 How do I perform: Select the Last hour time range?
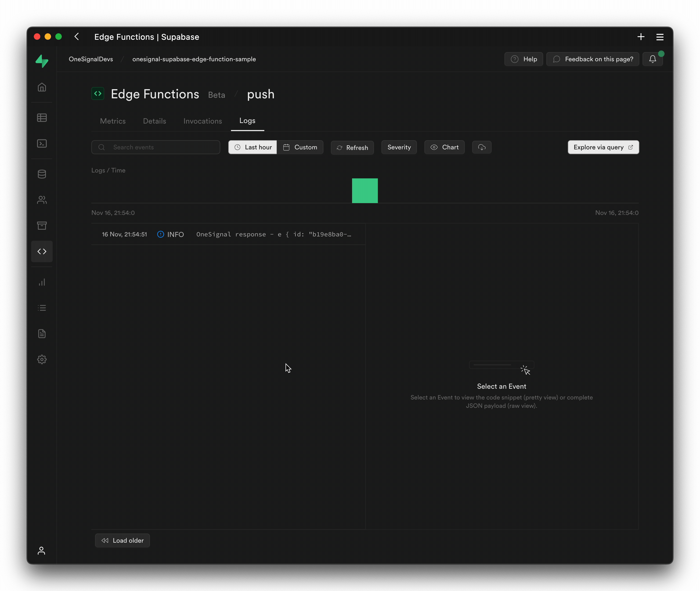coord(252,147)
